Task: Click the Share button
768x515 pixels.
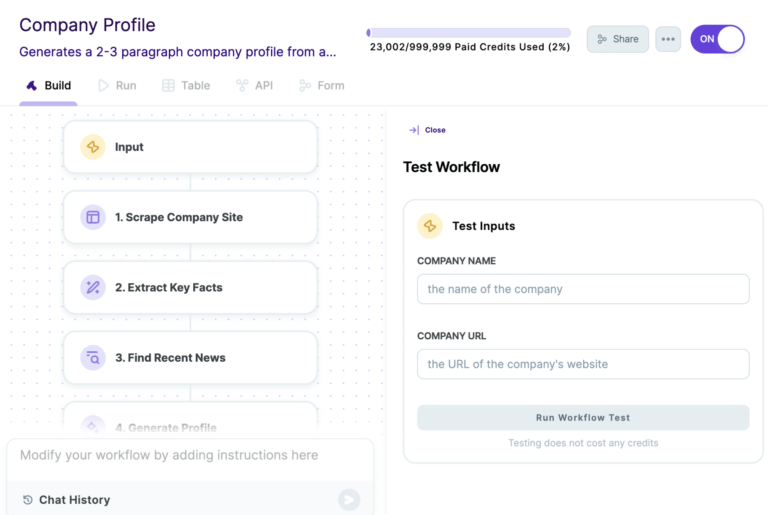Action: coord(617,39)
